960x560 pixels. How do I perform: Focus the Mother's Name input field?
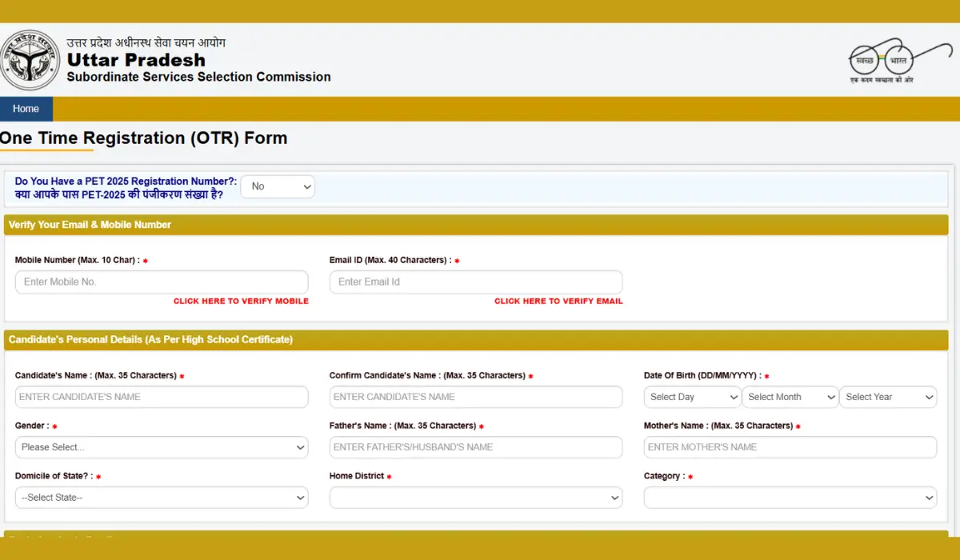pyautogui.click(x=790, y=447)
